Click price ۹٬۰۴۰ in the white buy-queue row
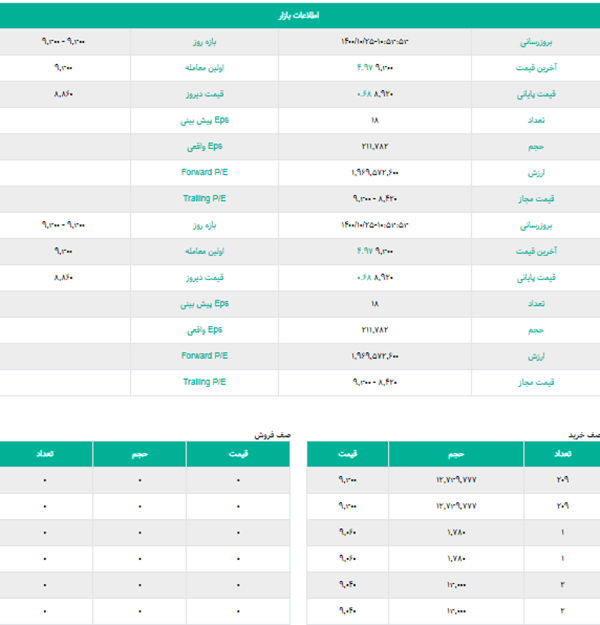Screen dimensions: 600x625 click(348, 611)
